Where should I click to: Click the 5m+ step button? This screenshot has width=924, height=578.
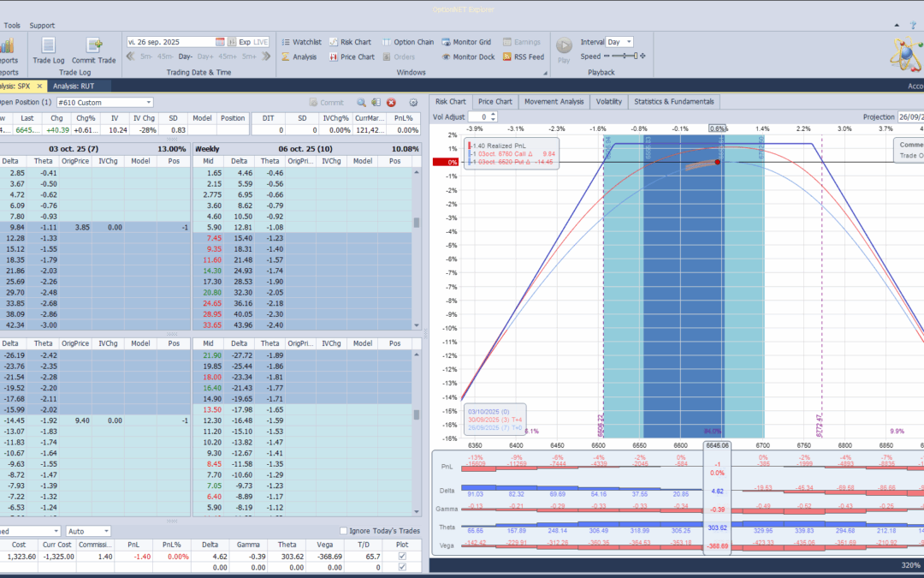click(x=249, y=57)
